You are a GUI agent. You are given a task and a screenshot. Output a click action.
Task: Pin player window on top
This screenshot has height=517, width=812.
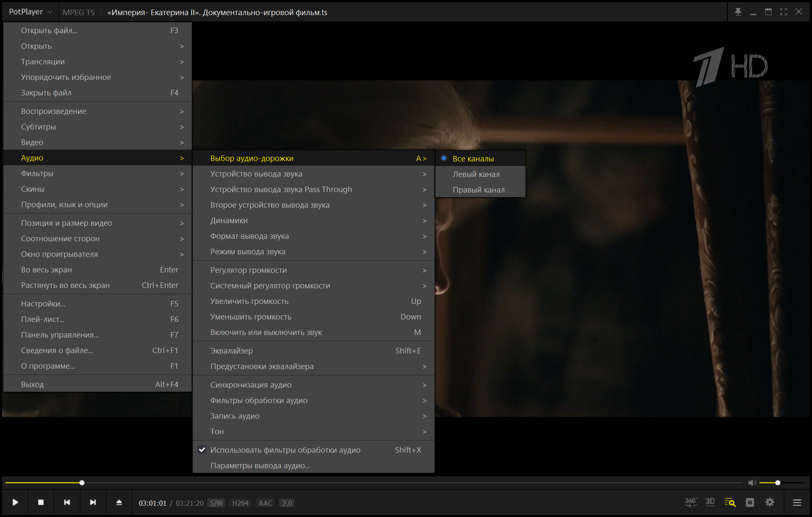pyautogui.click(x=738, y=12)
